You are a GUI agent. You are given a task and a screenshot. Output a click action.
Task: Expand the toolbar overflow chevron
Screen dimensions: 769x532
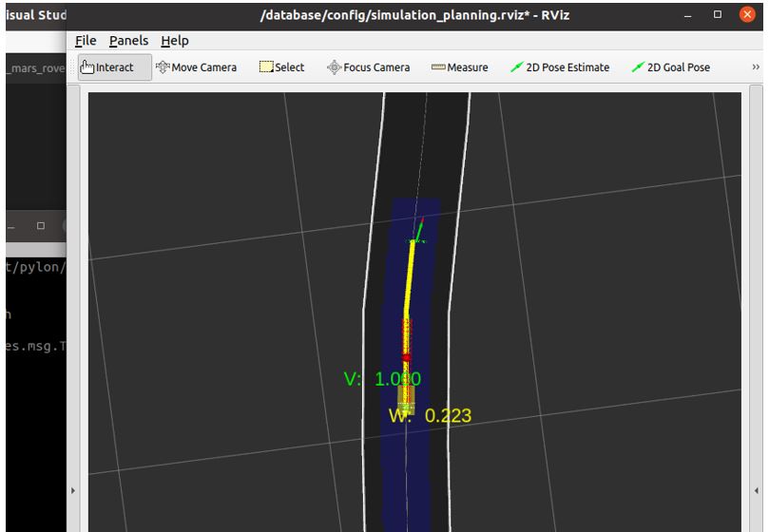(756, 67)
